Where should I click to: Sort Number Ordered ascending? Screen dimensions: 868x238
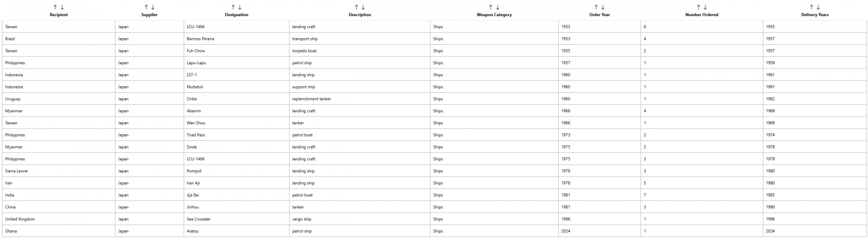[699, 7]
